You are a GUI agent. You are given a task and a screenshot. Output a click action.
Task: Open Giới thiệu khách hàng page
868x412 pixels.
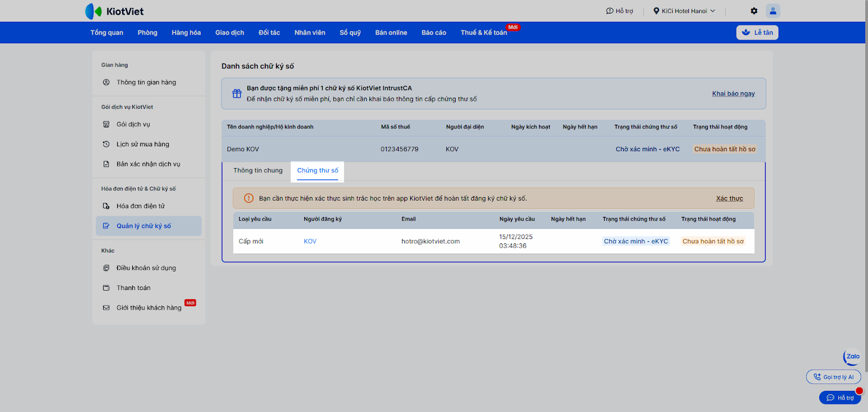(149, 308)
